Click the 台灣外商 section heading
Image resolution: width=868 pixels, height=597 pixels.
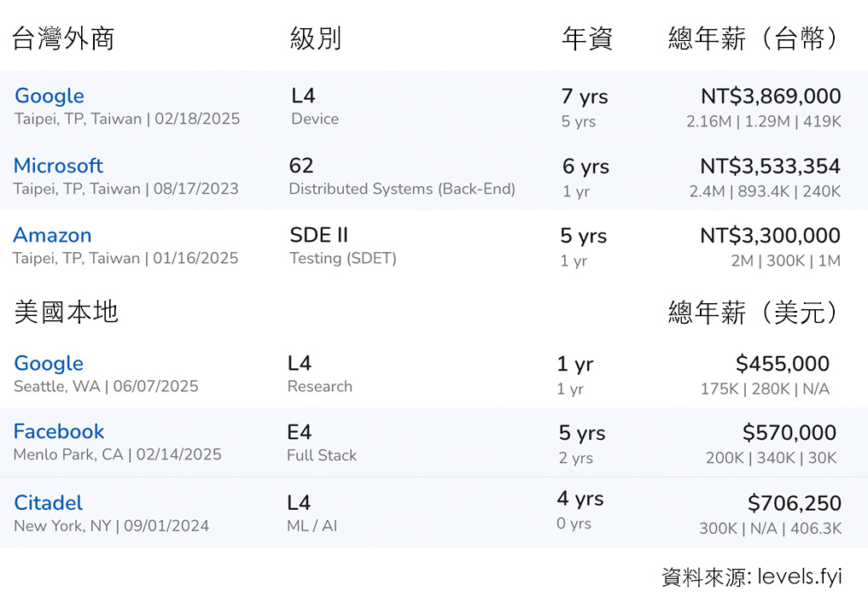click(63, 38)
